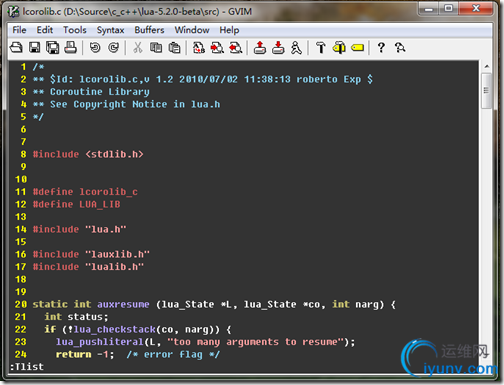This screenshot has width=504, height=385.
Task: Click "lualib.h" on line 17
Action: (x=114, y=267)
